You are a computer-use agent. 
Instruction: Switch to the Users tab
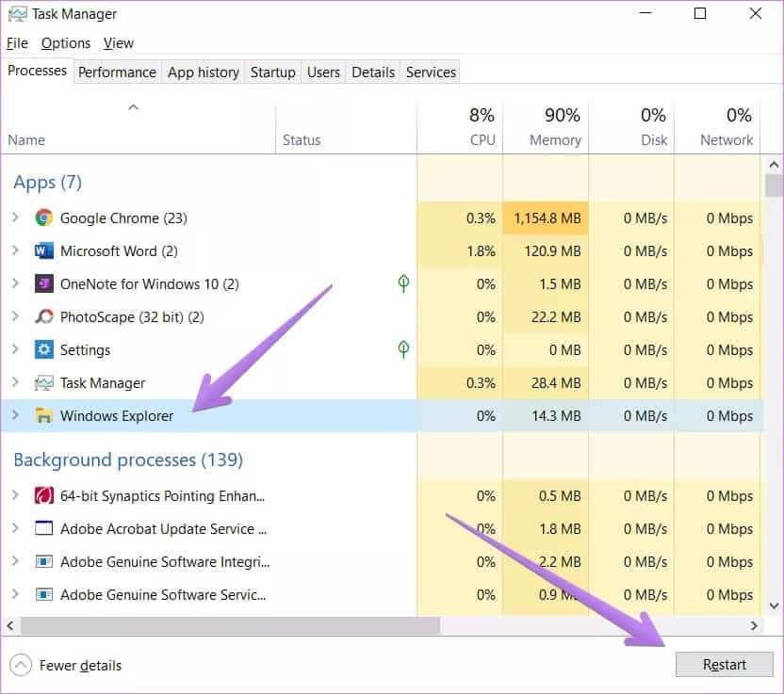[x=323, y=73]
